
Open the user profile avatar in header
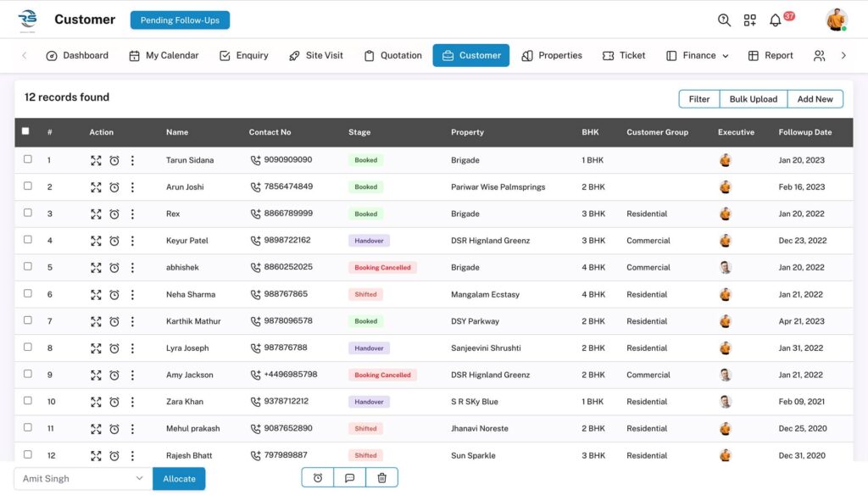pyautogui.click(x=837, y=20)
